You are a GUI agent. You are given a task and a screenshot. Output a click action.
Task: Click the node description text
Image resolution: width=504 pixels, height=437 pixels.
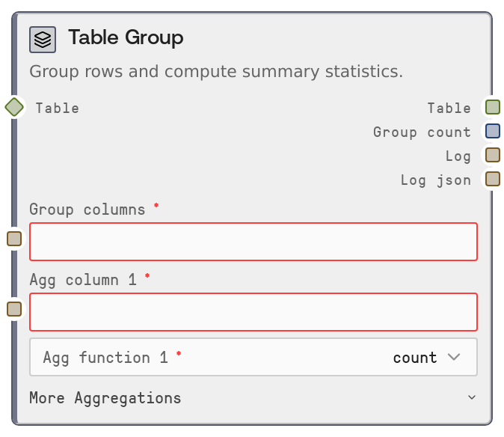pos(216,72)
